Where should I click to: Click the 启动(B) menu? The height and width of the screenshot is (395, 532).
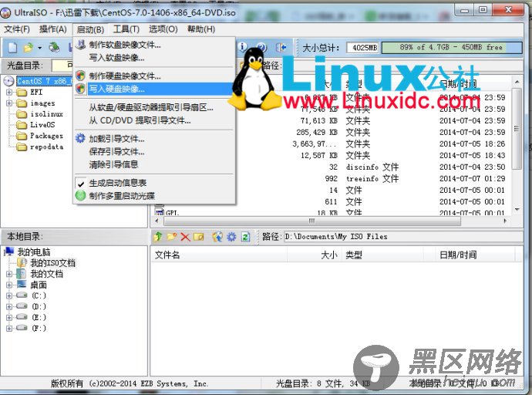pos(90,29)
